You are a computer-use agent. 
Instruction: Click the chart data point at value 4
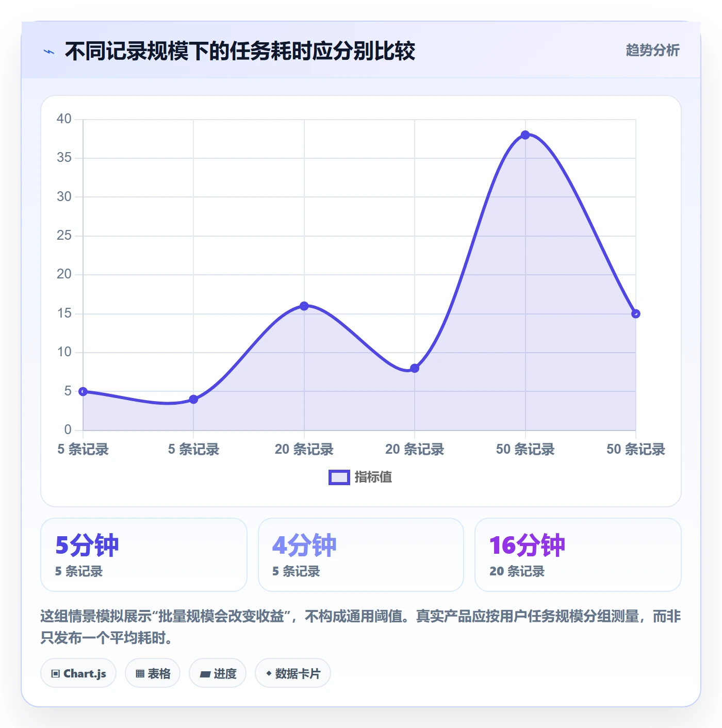coord(193,399)
